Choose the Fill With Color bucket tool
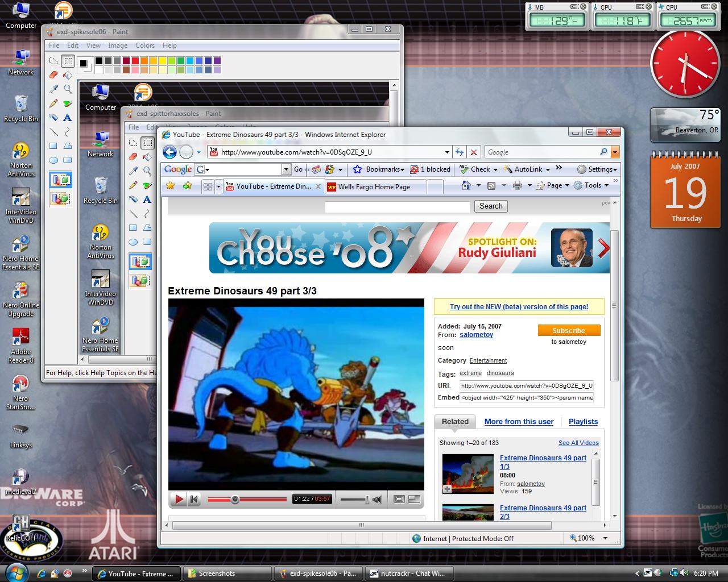Viewport: 728px width, 582px height. 68,74
